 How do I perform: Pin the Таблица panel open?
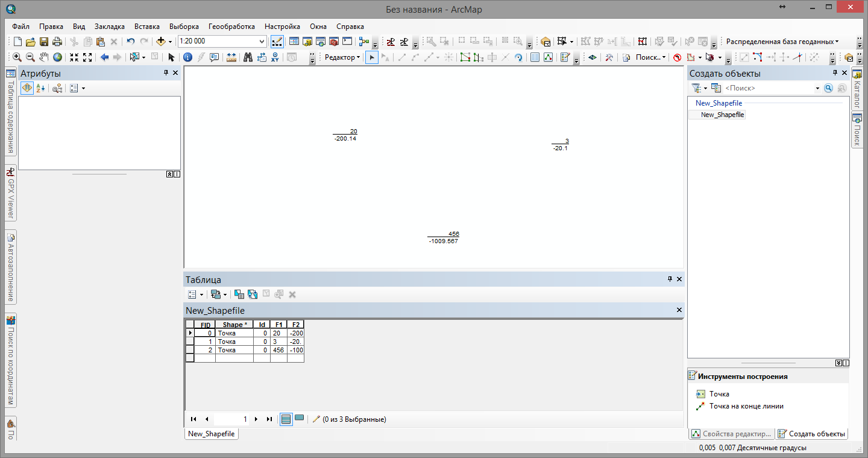tap(670, 279)
